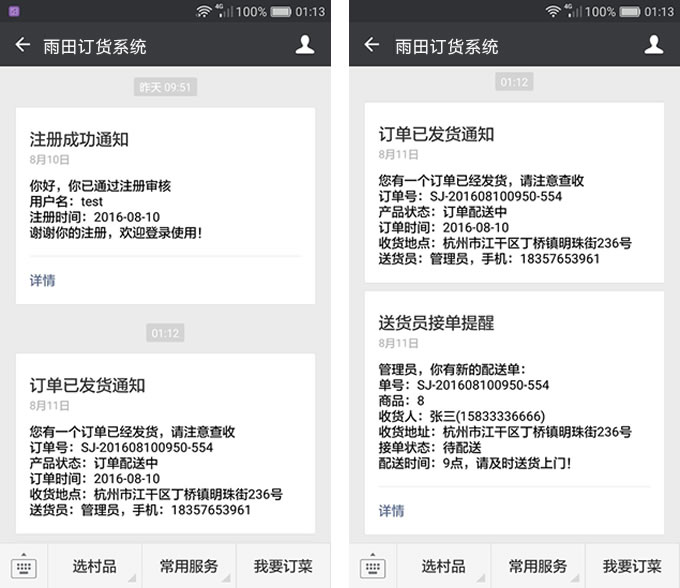Open 送货员接单提醒 card title
The width and height of the screenshot is (680, 588).
point(436,323)
